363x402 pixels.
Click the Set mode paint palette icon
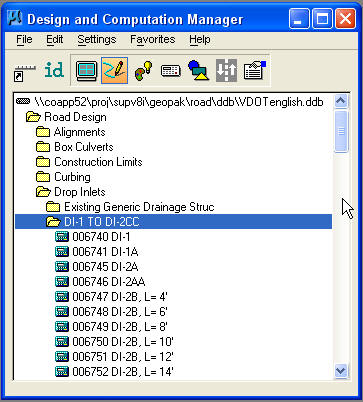tap(143, 71)
